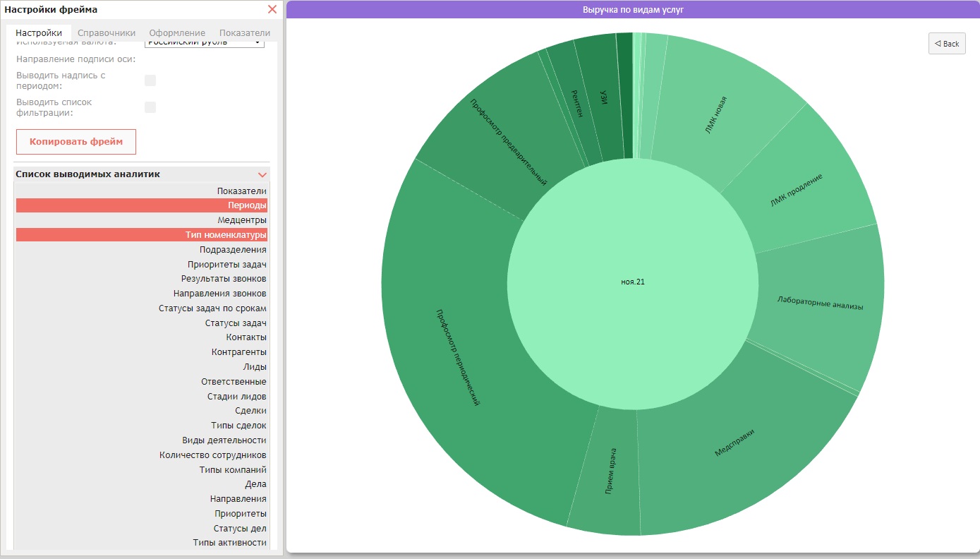Deselect the Периоды analytic
This screenshot has height=559, width=980.
(142, 205)
